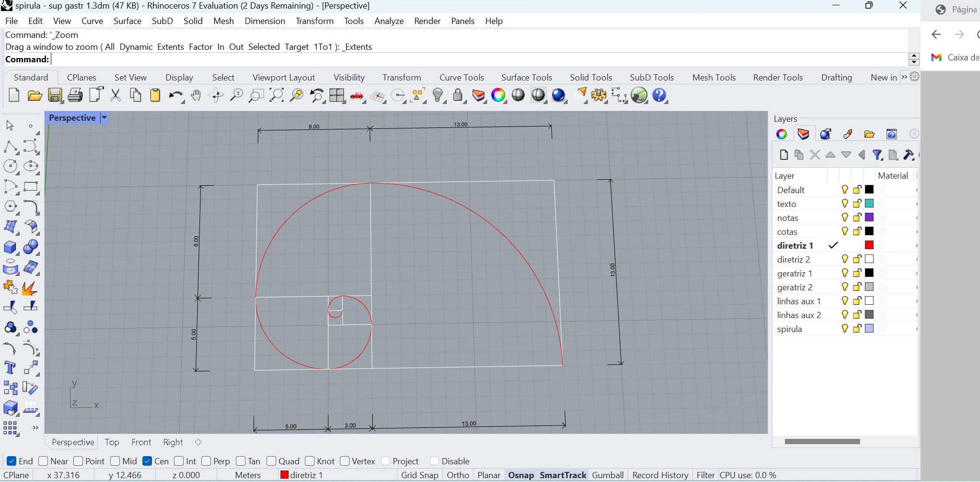Enable the Perp osnap checkbox
This screenshot has width=980, height=482.
(x=206, y=461)
